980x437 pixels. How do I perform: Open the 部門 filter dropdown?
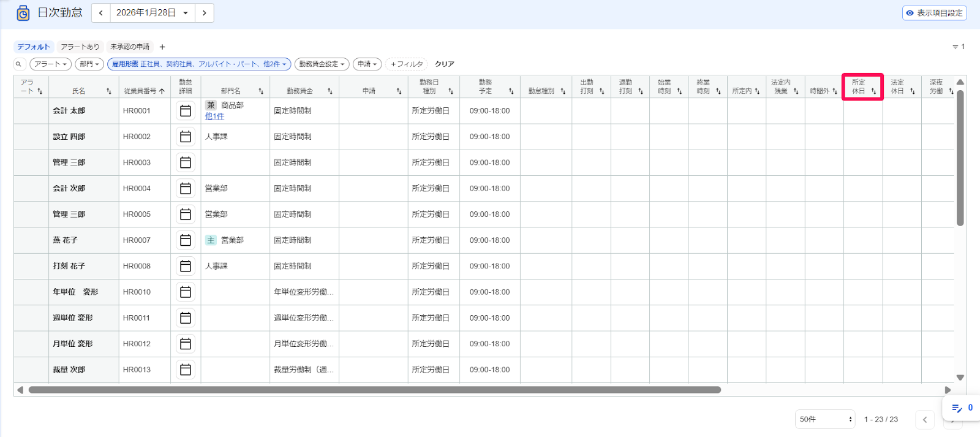pyautogui.click(x=89, y=64)
